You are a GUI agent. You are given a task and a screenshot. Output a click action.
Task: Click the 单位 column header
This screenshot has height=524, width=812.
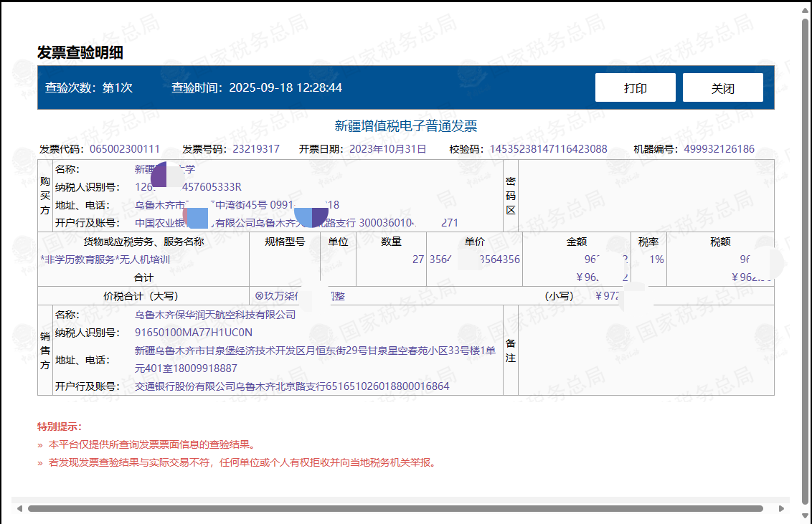[338, 242]
